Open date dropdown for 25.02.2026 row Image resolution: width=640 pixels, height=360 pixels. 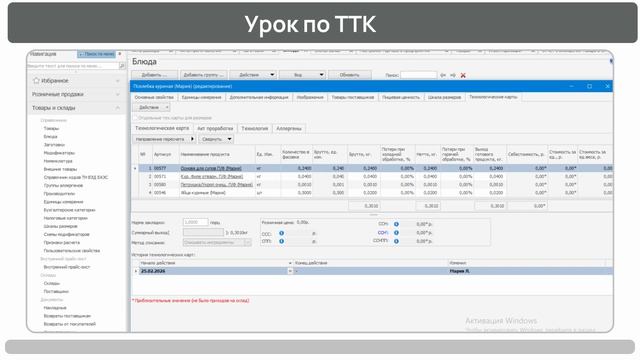290,271
